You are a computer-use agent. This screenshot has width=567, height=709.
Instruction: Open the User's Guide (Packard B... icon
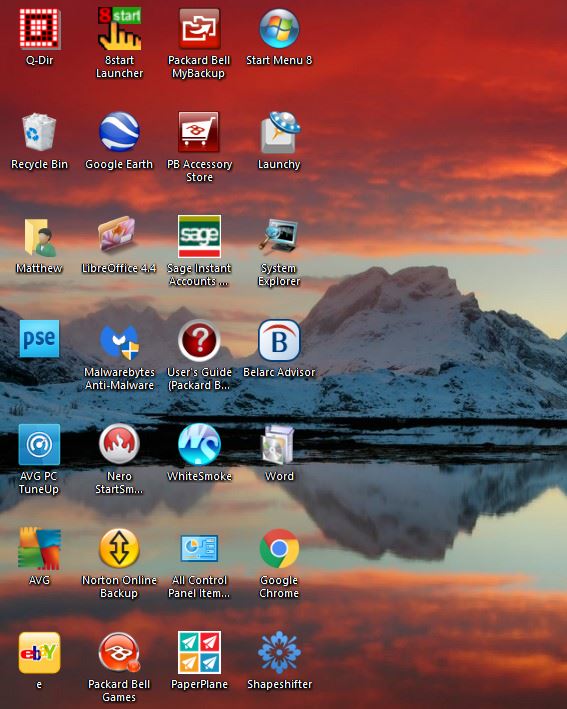click(199, 340)
